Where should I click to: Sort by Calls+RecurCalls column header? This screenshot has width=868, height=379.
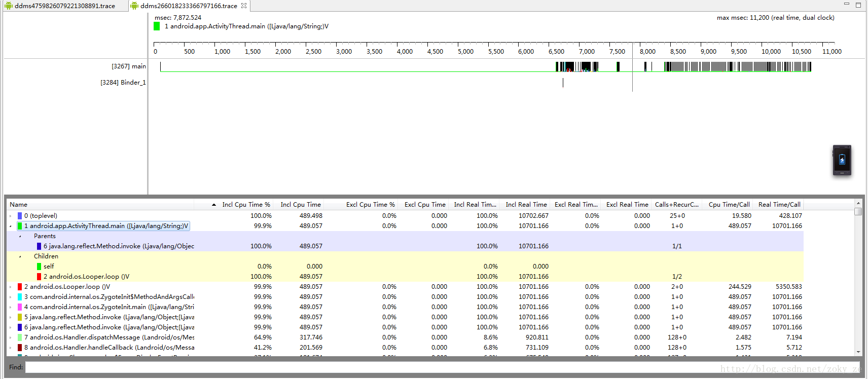point(677,205)
